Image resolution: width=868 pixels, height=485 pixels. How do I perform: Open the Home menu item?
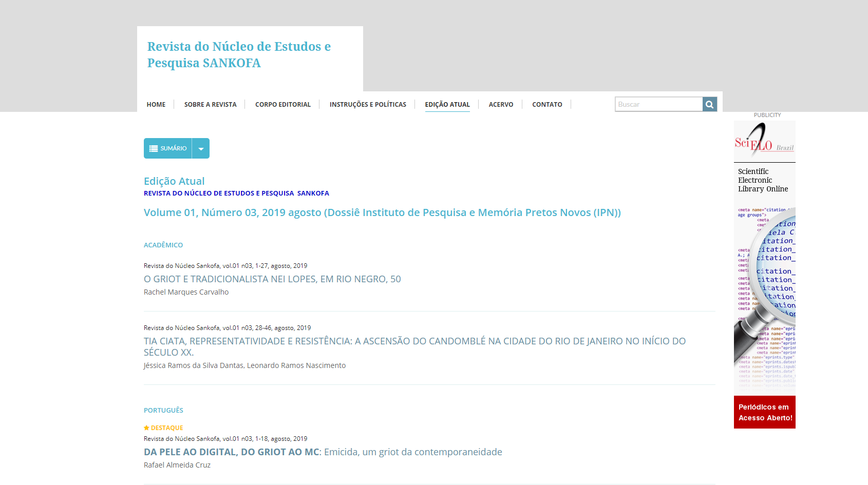click(x=156, y=104)
